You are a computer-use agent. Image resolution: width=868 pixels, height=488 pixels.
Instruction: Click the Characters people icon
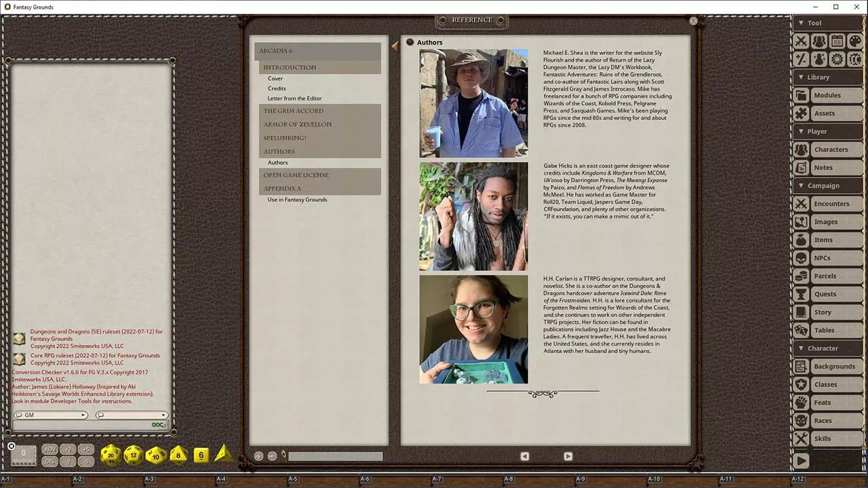[802, 150]
